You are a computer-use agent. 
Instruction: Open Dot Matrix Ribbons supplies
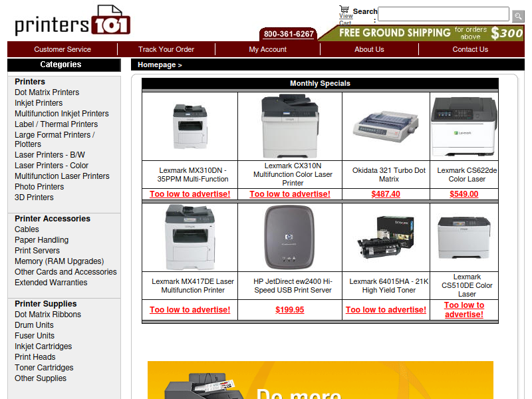48,314
